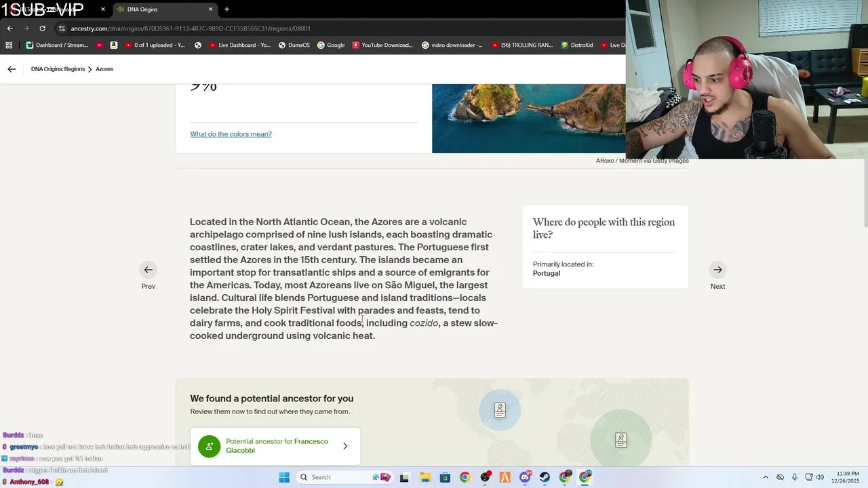
Task: Open the DistroKid bookmark
Action: point(577,45)
